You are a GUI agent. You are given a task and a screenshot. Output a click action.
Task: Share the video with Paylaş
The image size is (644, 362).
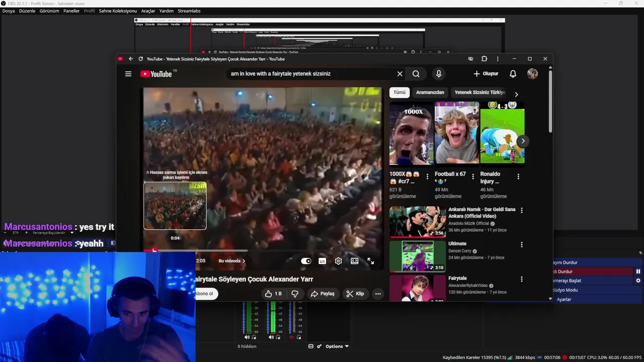323,294
